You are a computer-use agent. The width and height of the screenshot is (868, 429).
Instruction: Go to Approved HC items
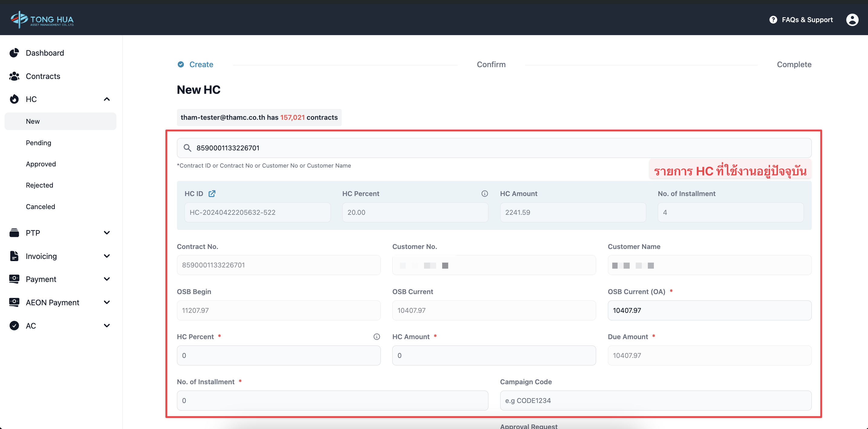(41, 164)
